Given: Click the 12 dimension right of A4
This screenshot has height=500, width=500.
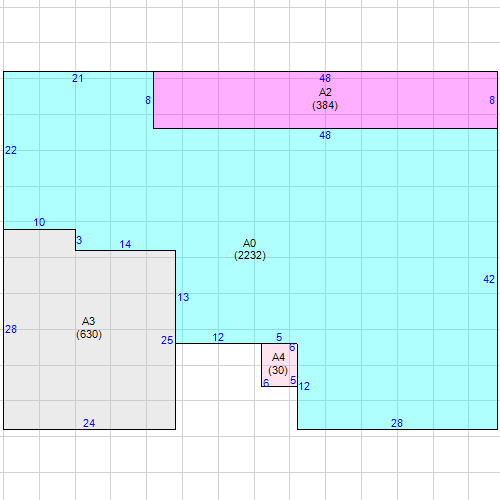Looking at the screenshot, I should click(x=304, y=386).
